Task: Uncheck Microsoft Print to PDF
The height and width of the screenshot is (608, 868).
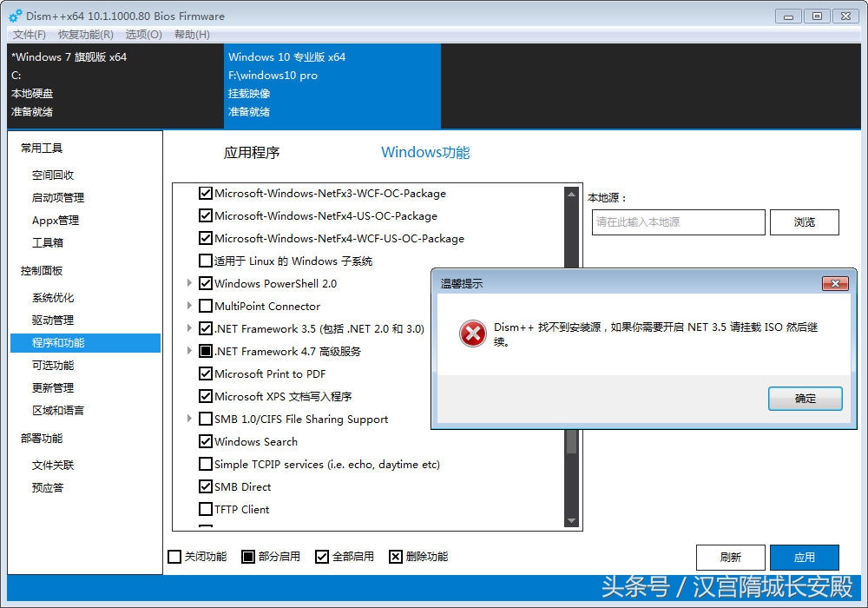Action: click(x=206, y=373)
